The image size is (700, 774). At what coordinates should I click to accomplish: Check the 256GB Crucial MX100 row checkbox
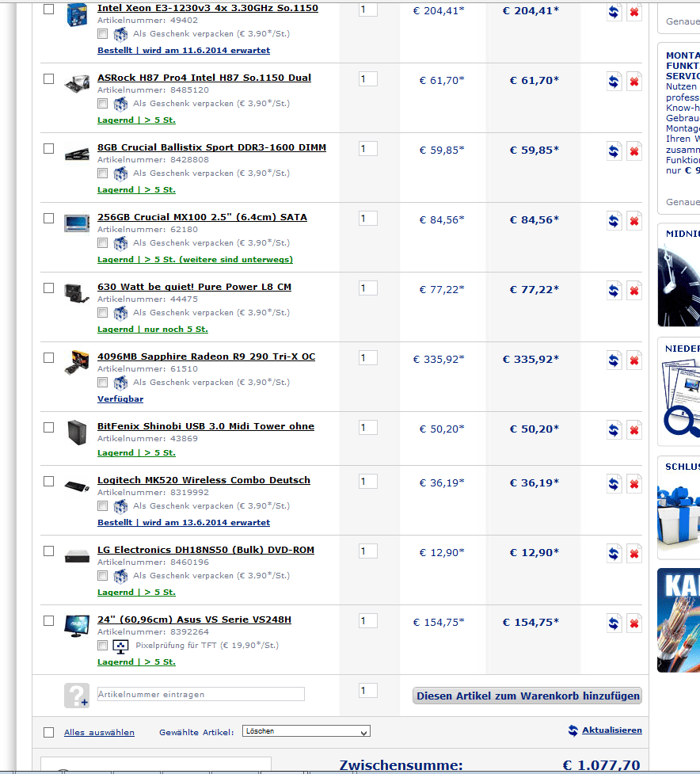tap(48, 218)
